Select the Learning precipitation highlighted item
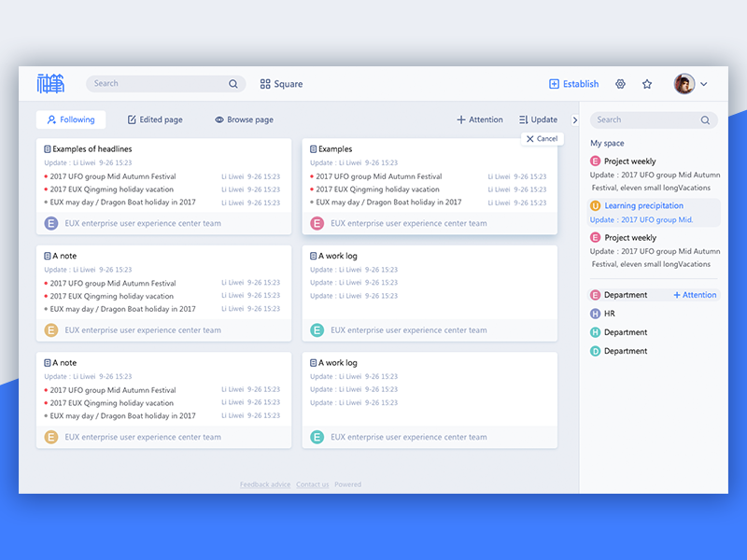Screen dimensions: 747x560 642,205
